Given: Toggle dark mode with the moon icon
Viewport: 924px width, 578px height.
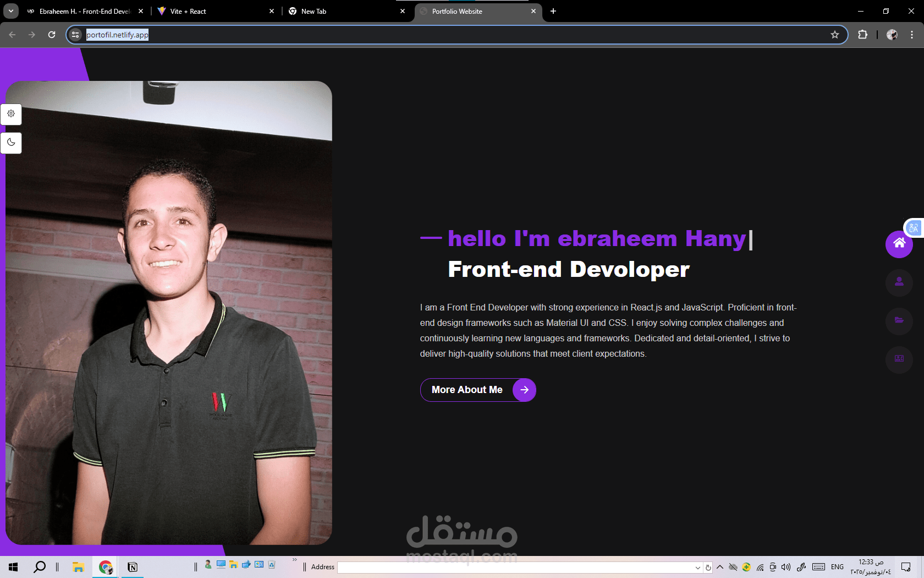Looking at the screenshot, I should click(11, 143).
